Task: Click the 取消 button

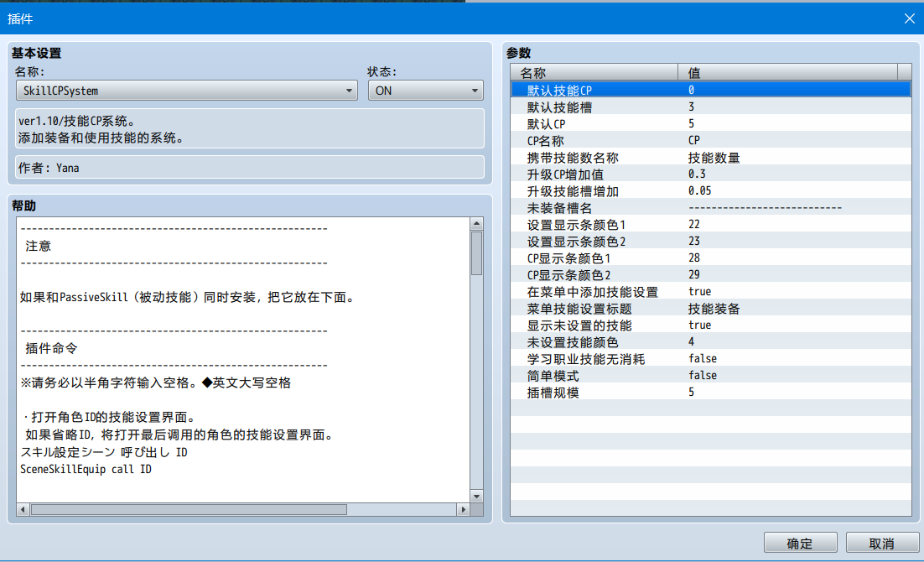Action: pyautogui.click(x=882, y=543)
